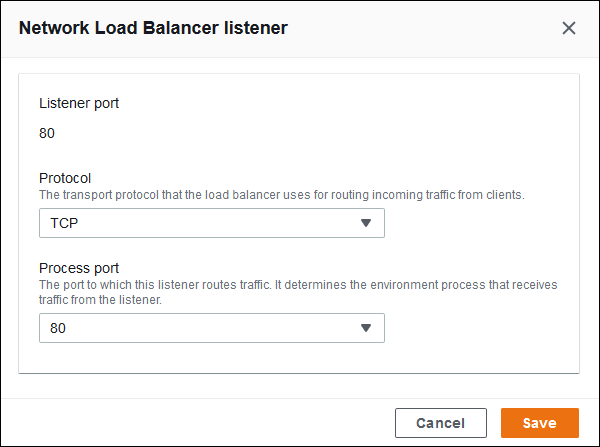Click the Listener port label

(x=79, y=103)
